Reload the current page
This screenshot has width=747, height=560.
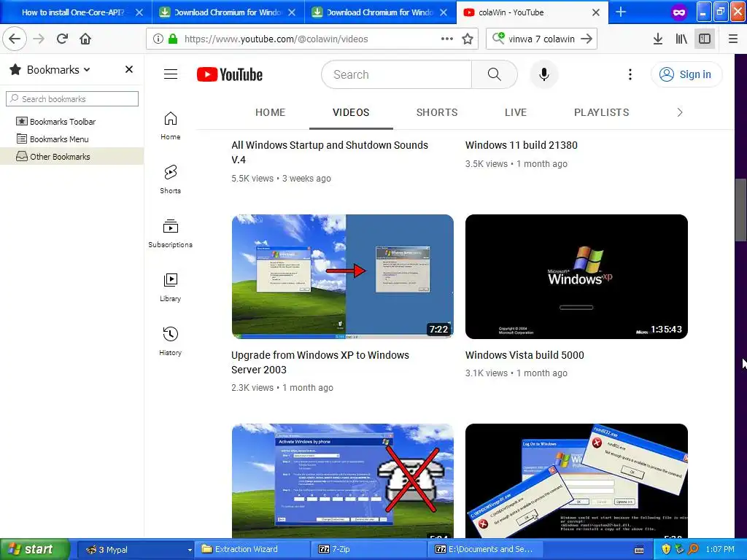(x=63, y=39)
